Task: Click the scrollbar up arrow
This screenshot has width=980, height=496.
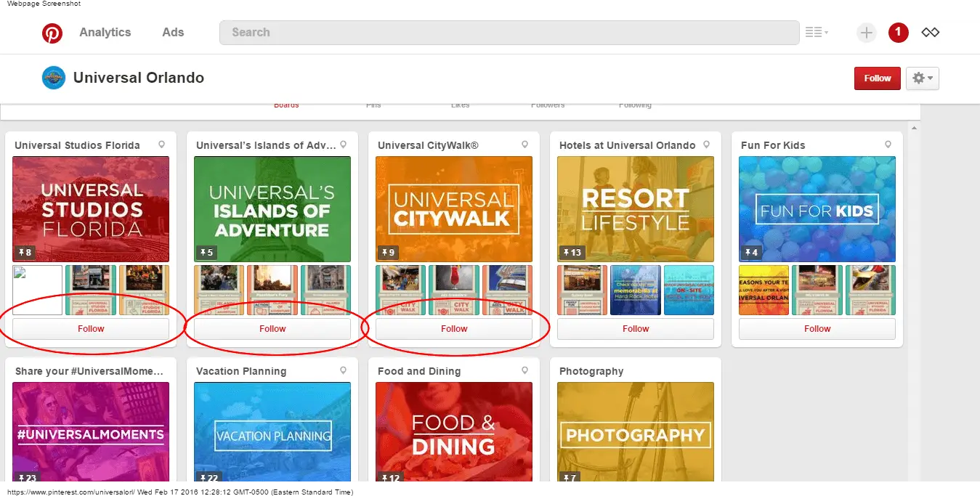Action: tap(912, 129)
